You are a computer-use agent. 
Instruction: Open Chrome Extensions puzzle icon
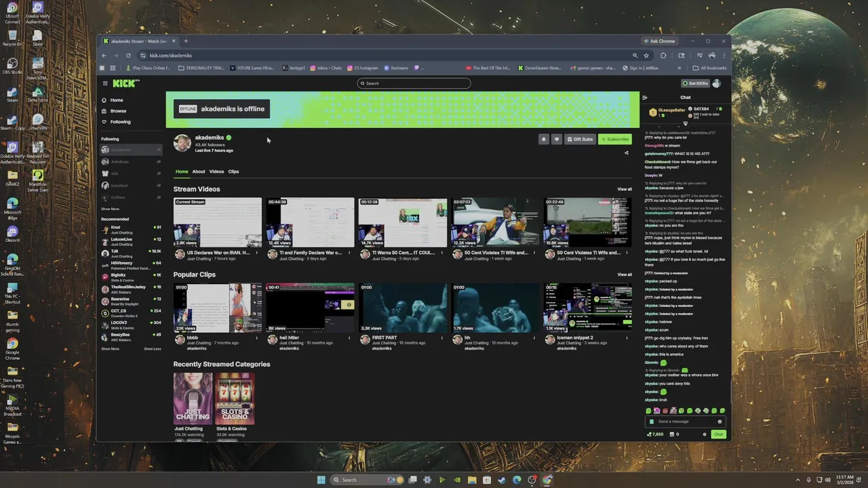tap(663, 56)
